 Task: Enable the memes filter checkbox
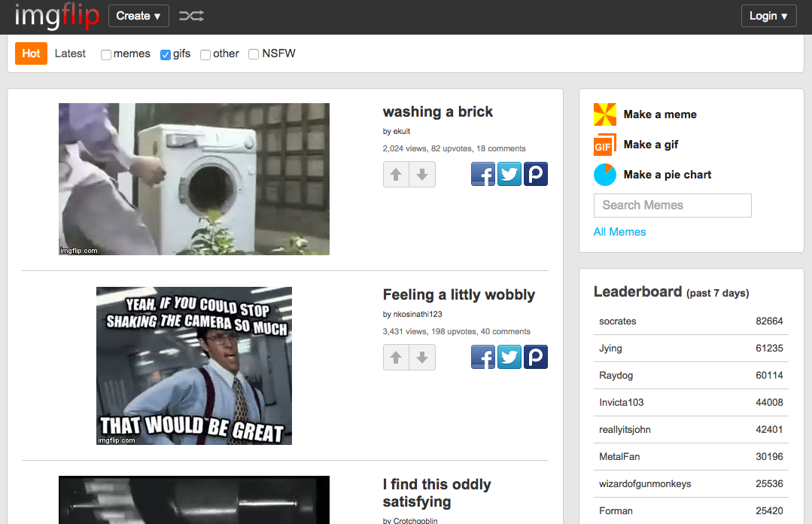click(106, 54)
